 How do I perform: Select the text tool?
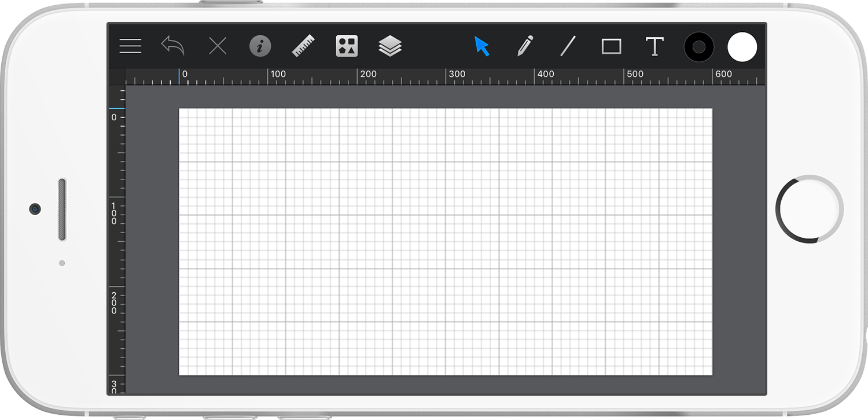click(x=654, y=46)
